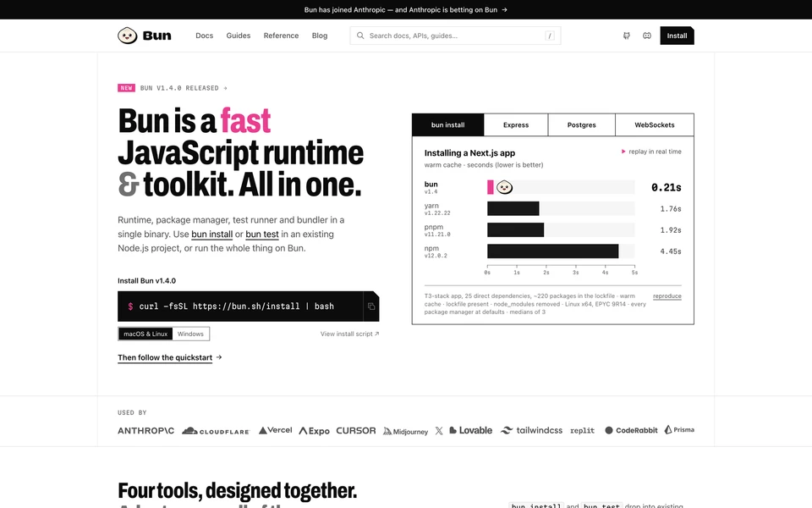Click the Install Bun v1.4.0 label
812x508 pixels.
point(146,281)
